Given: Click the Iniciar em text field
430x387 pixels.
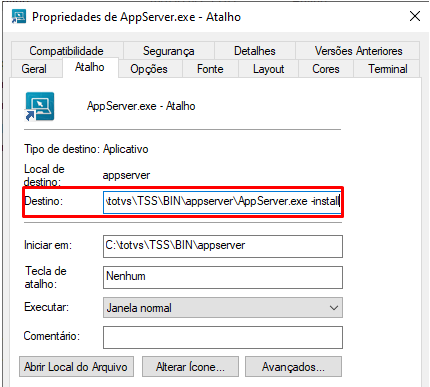Looking at the screenshot, I should [x=223, y=246].
